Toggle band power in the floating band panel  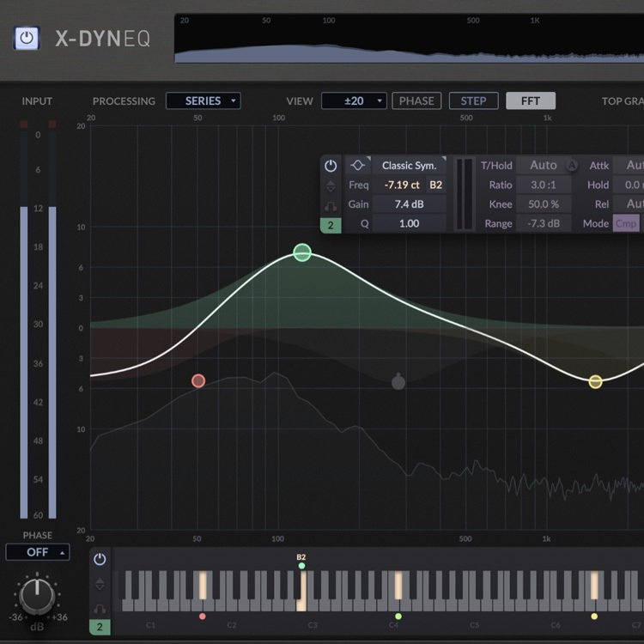[x=331, y=166]
